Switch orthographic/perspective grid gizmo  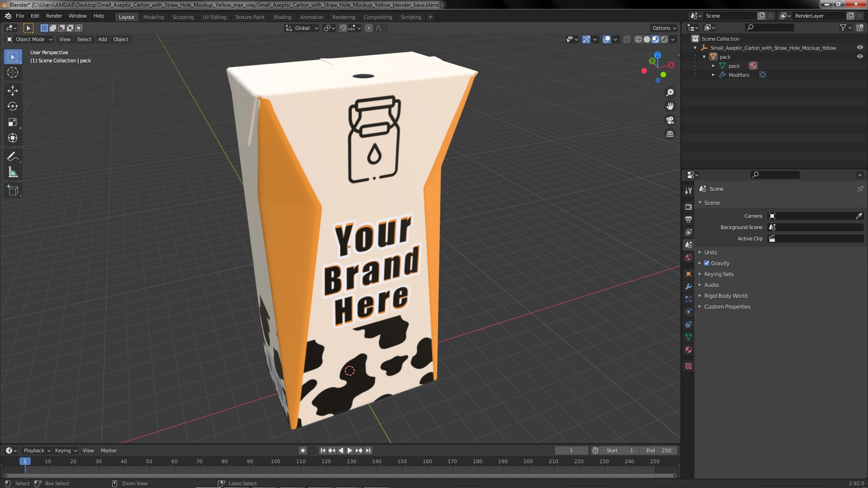pyautogui.click(x=670, y=134)
